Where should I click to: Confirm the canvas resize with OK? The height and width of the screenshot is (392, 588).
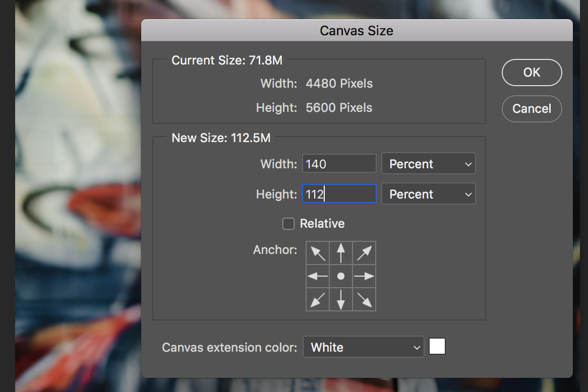[x=532, y=72]
